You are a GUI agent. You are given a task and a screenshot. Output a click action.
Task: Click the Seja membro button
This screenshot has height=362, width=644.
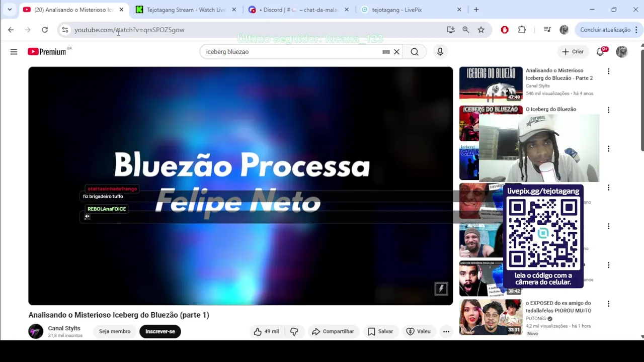click(115, 331)
